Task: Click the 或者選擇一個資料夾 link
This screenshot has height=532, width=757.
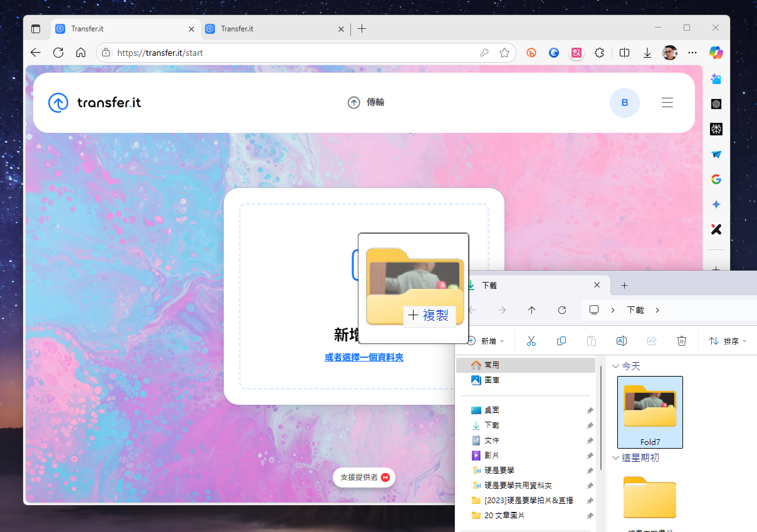Action: pos(363,357)
